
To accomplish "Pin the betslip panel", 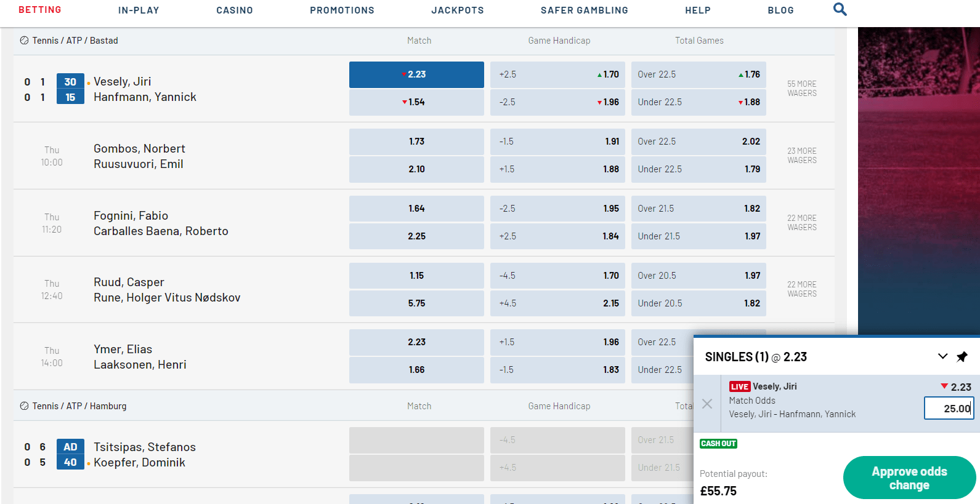I will [962, 357].
